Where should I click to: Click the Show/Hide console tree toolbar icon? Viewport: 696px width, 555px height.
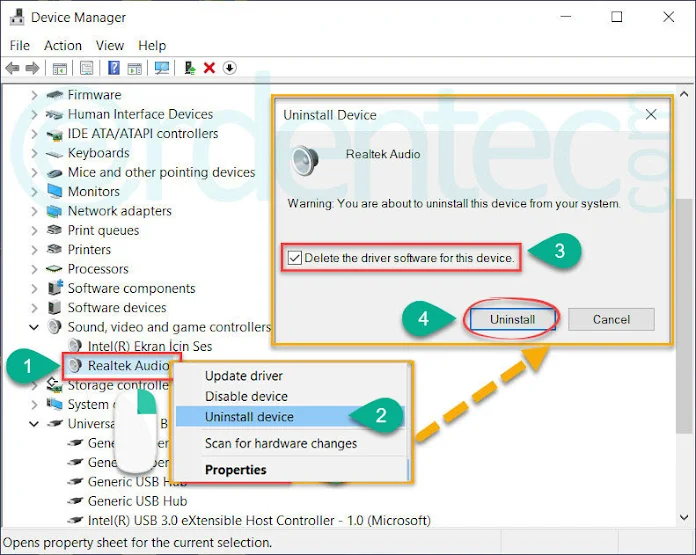[x=59, y=68]
